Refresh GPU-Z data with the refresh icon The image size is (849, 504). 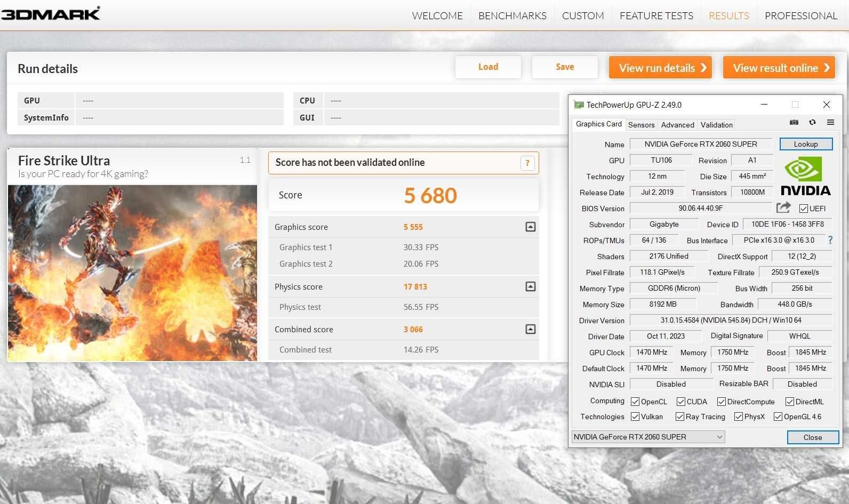(812, 123)
